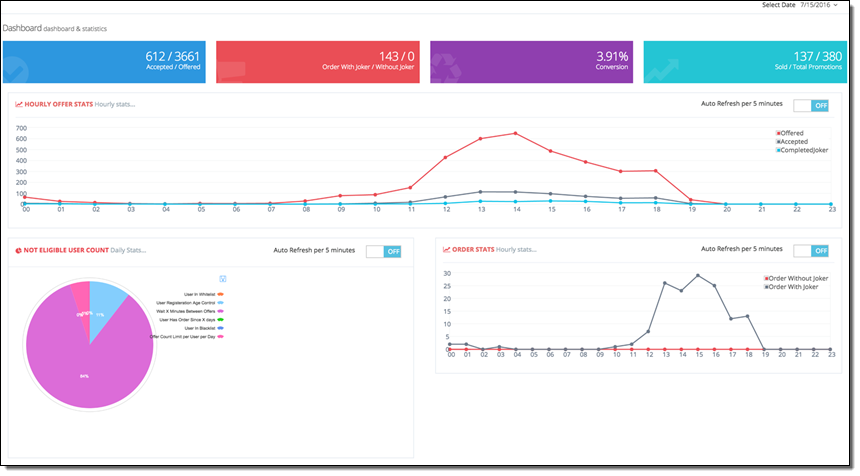Viewport: 860px width, 476px height.
Task: Open the 3.91% Conversion tile
Action: click(531, 62)
